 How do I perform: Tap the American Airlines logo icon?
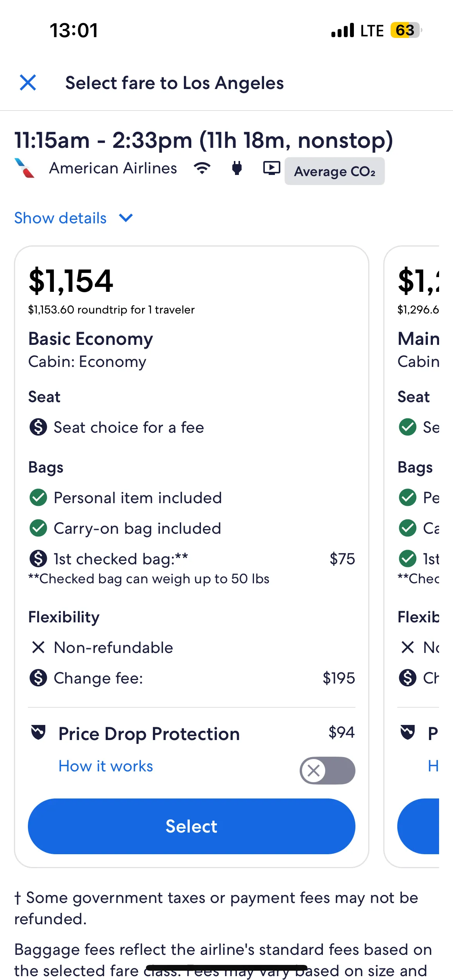(25, 168)
